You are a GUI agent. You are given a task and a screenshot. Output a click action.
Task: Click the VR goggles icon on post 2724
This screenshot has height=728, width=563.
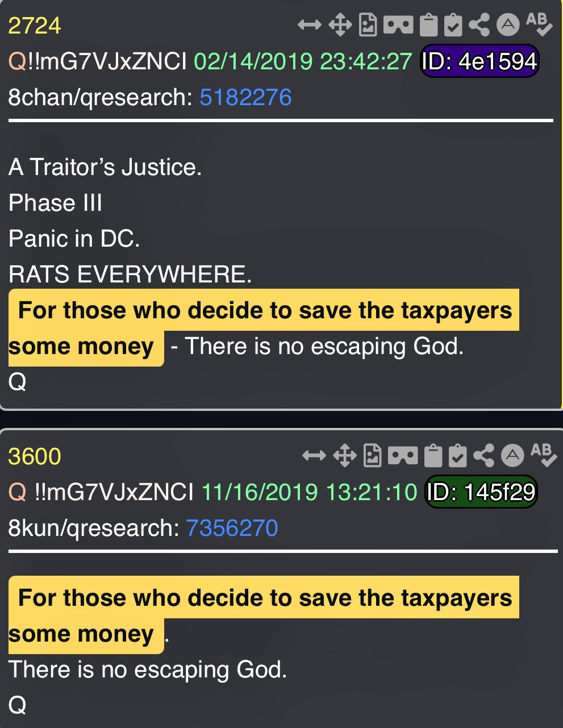(x=398, y=25)
